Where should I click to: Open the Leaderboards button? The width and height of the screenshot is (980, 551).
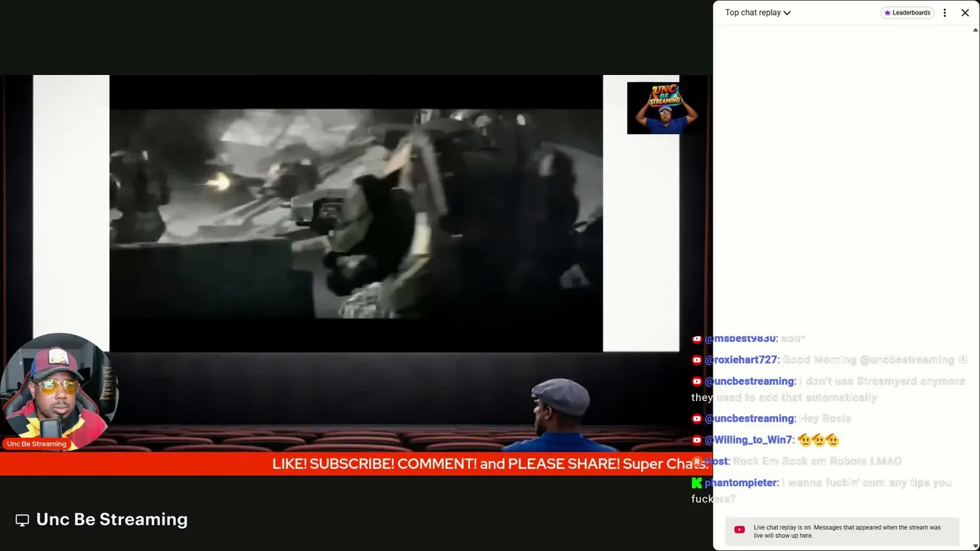point(907,12)
